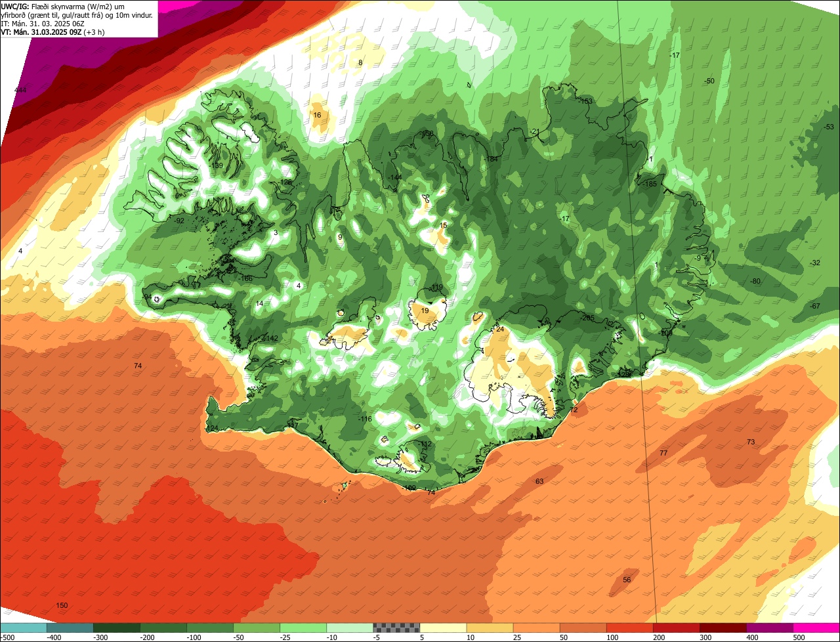Viewport: 840px width, 642px height.
Task: Click the light teal legend swatch starting at -500
Action: click(24, 628)
